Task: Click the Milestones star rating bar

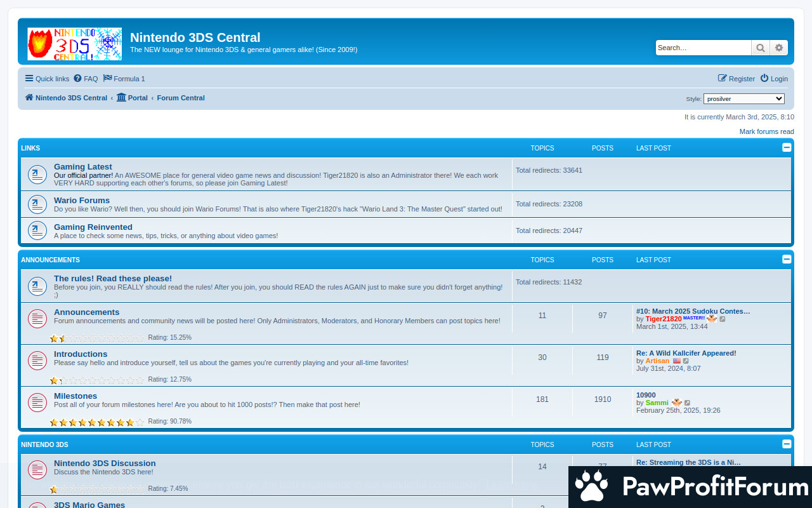Action: tap(97, 422)
